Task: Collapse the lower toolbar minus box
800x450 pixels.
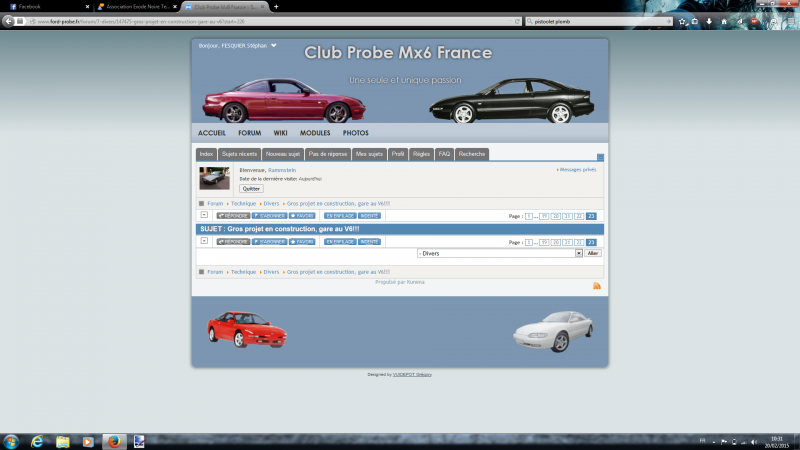Action: pyautogui.click(x=204, y=241)
